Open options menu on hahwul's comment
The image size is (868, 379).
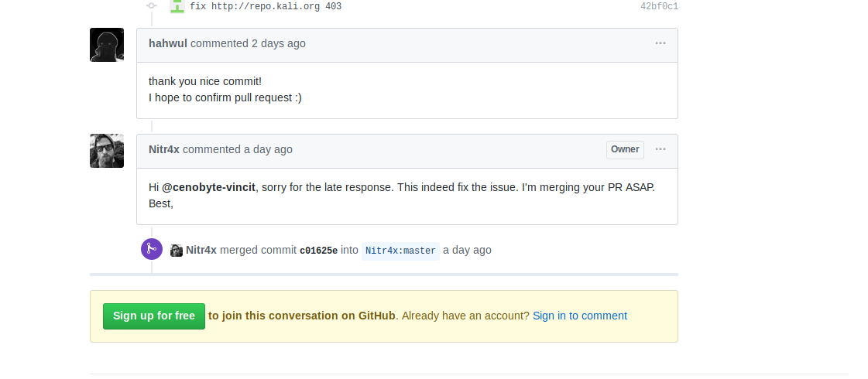660,43
